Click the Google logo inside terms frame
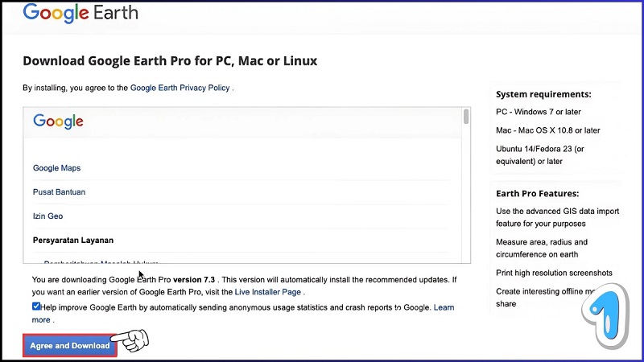Image resolution: width=644 pixels, height=362 pixels. 58,121
